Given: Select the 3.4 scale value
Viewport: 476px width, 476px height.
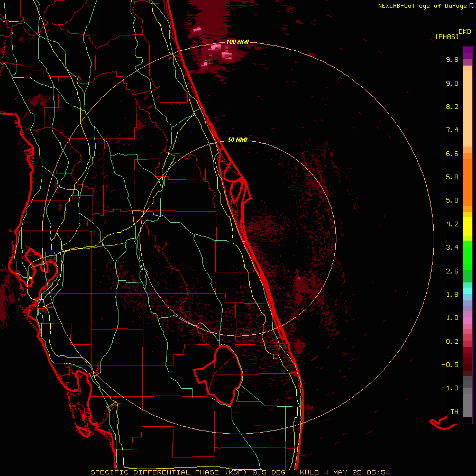Looking at the screenshot, I should [x=452, y=248].
